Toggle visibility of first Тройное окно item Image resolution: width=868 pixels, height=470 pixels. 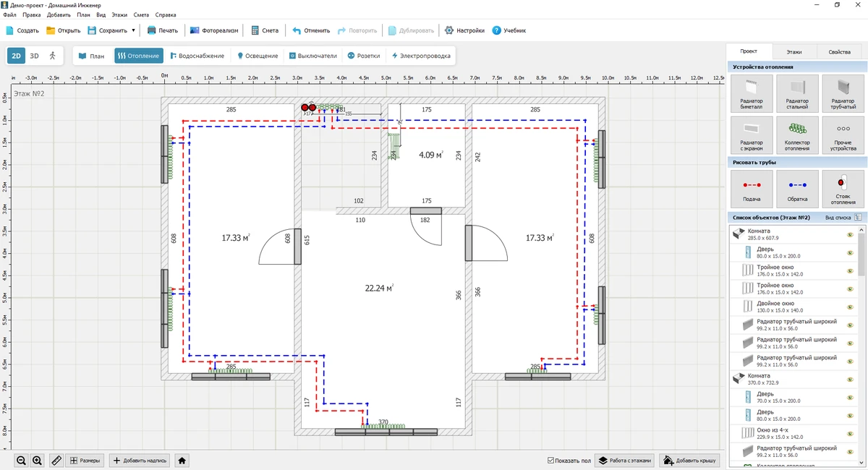851,270
